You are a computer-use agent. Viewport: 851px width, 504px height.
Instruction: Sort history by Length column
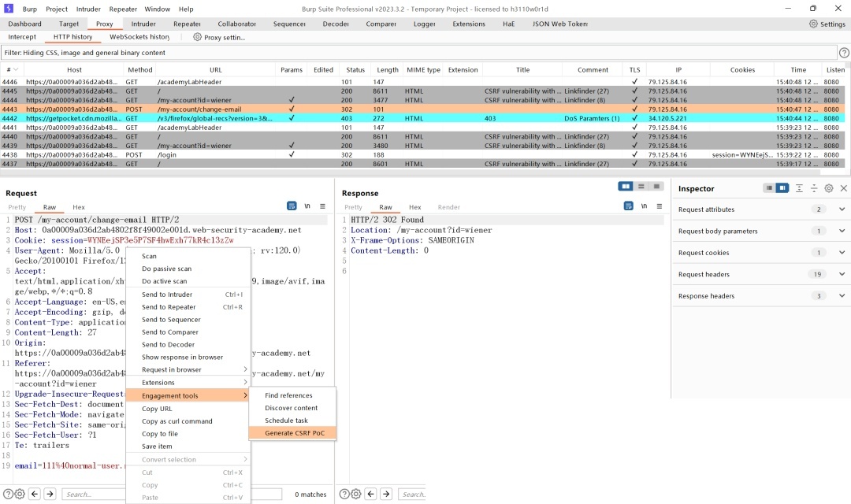point(388,69)
